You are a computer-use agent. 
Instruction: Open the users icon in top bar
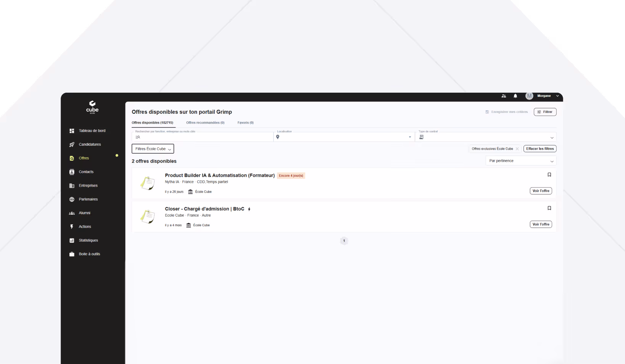(504, 96)
